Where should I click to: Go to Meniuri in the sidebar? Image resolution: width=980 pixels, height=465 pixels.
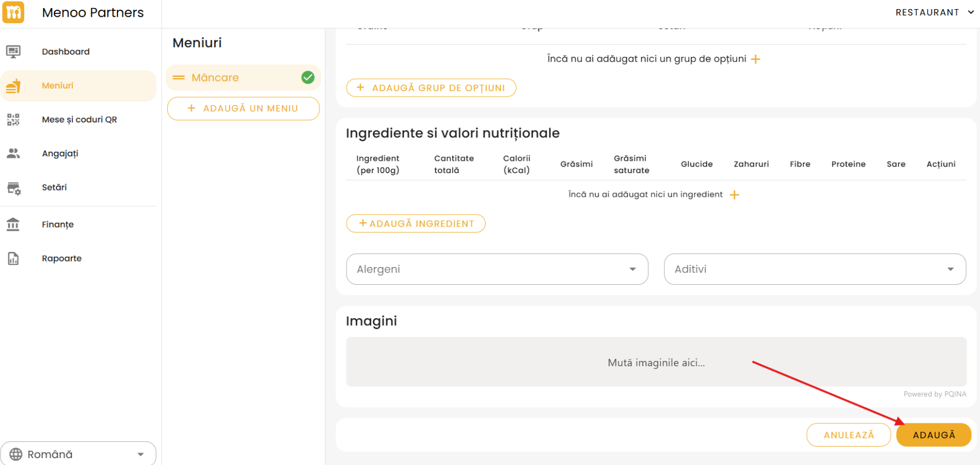click(x=58, y=85)
